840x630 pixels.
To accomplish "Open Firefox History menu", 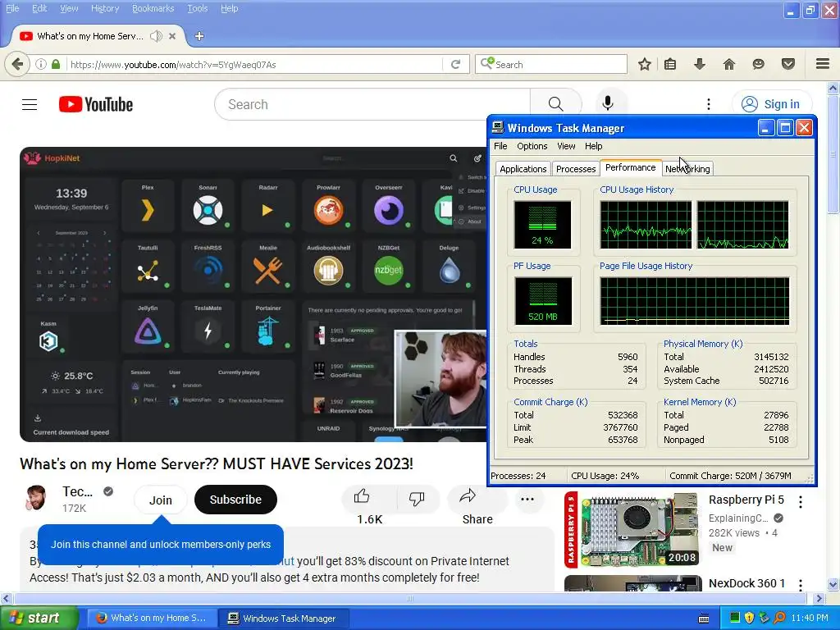I will pos(104,8).
